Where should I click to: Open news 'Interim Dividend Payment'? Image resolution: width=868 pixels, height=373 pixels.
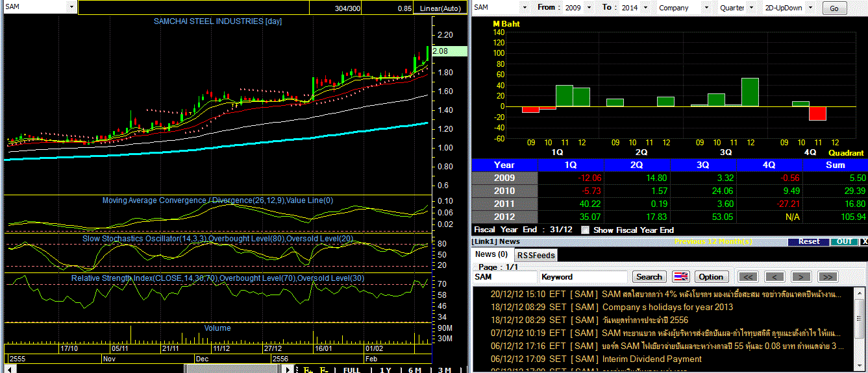[652, 359]
